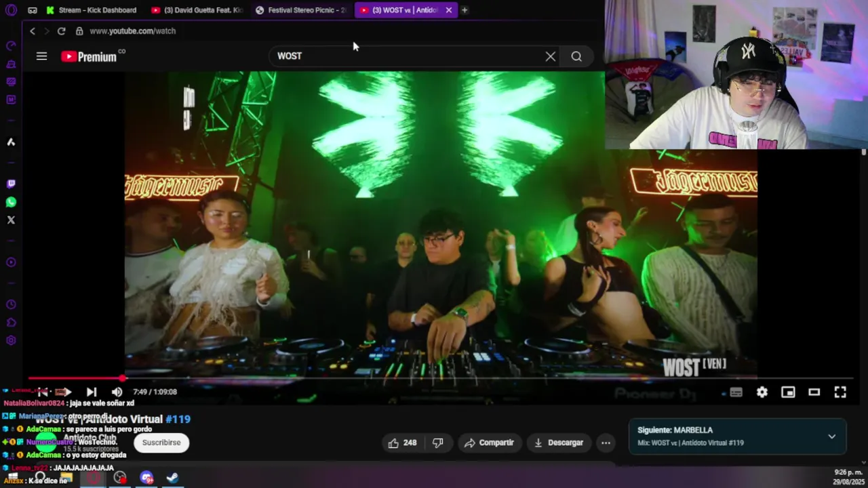868x488 pixels.
Task: Click the site security lock icon
Action: pyautogui.click(x=79, y=31)
